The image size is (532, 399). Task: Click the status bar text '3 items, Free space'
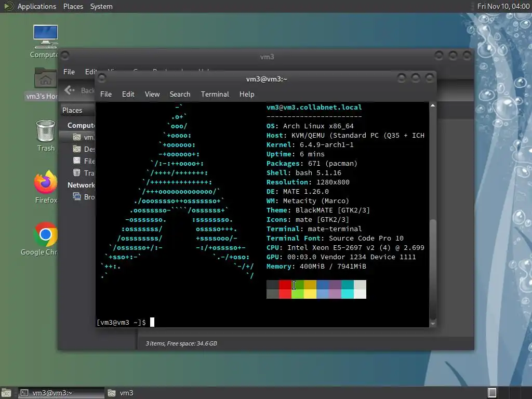point(181,343)
